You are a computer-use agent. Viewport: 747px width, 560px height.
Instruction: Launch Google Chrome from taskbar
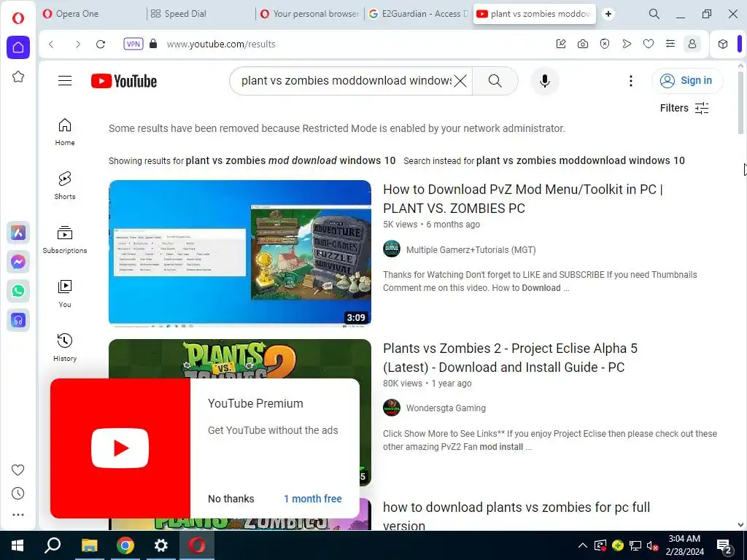click(x=125, y=545)
